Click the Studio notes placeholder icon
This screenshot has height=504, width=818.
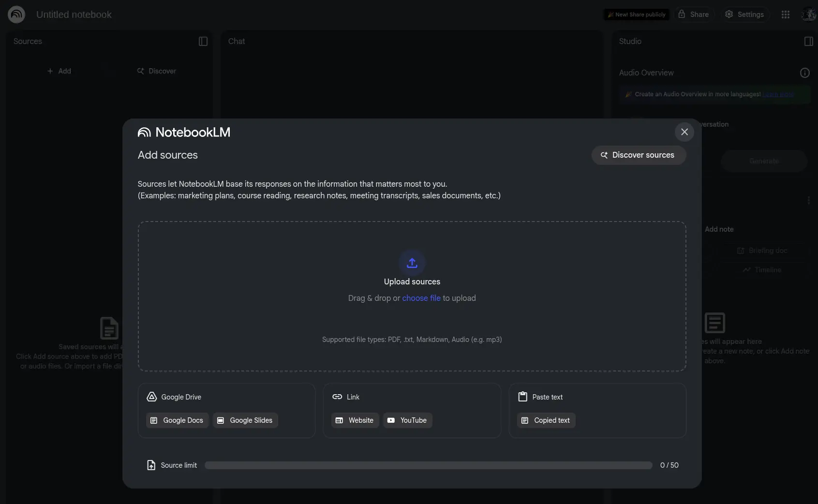click(x=714, y=323)
